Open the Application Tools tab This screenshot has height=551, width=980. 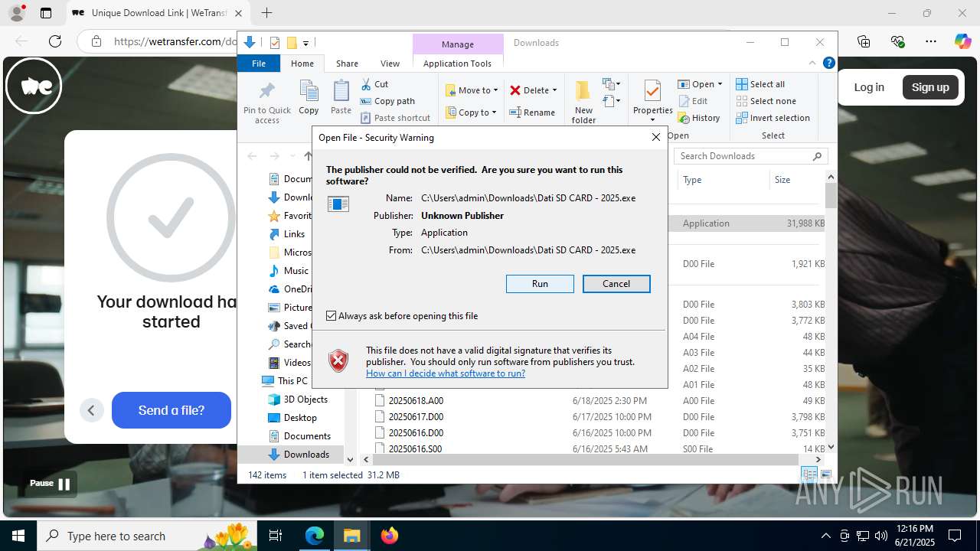pyautogui.click(x=457, y=64)
